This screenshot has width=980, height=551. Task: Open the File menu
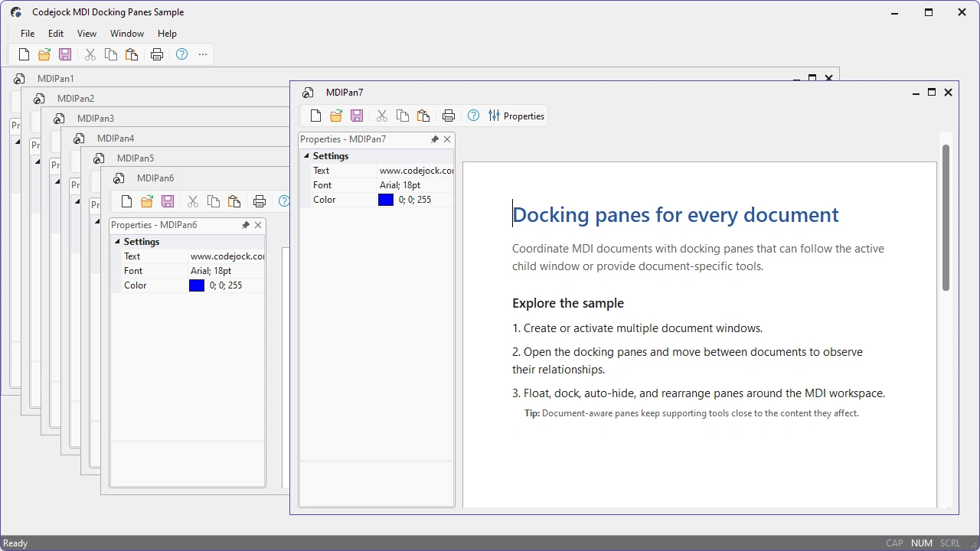(x=28, y=34)
